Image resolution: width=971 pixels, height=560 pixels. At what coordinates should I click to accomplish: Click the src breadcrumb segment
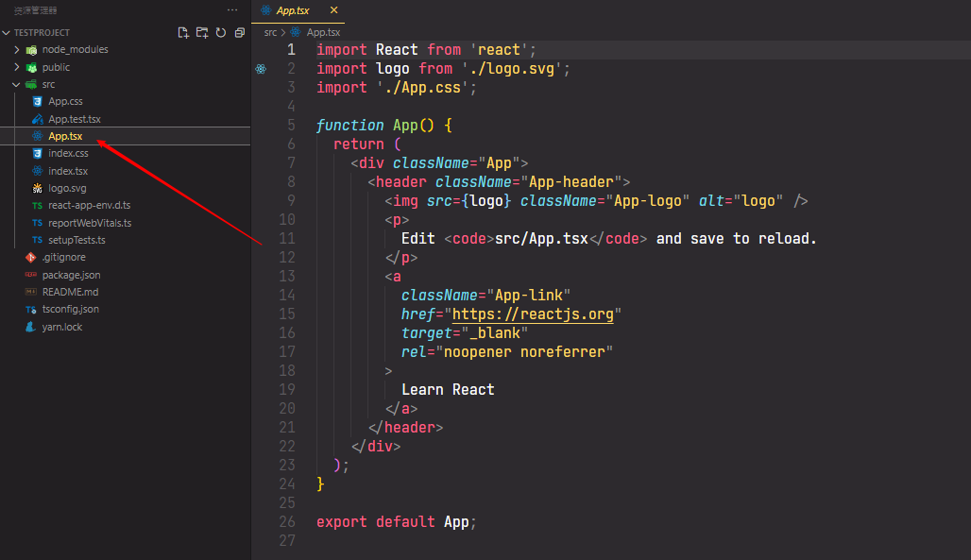pyautogui.click(x=271, y=32)
